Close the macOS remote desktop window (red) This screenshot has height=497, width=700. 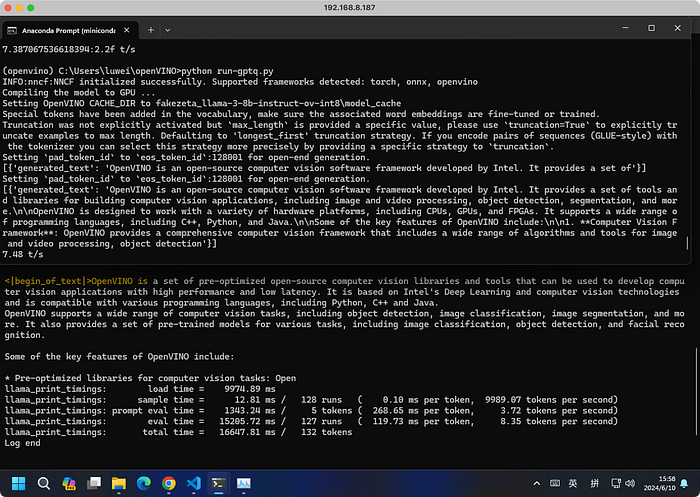coord(8,8)
